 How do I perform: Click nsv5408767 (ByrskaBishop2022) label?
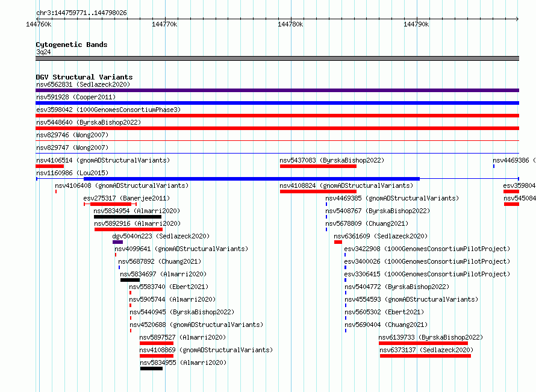[x=378, y=211]
